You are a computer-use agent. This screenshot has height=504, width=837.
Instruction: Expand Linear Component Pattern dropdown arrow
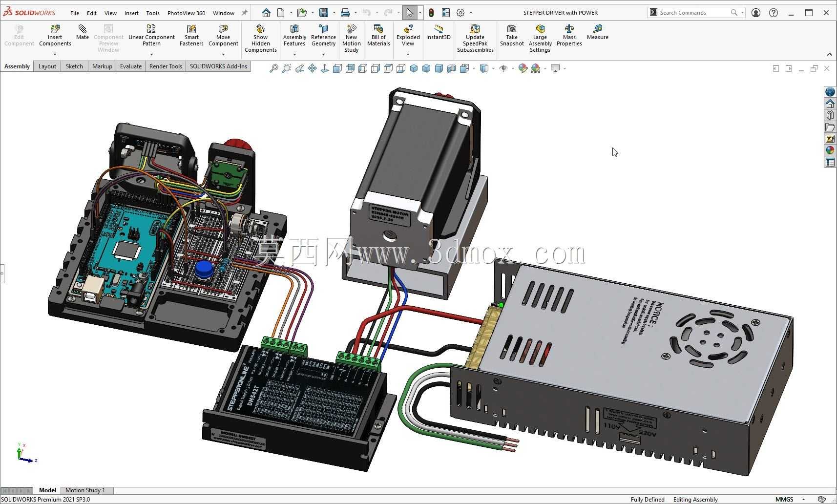tap(151, 54)
